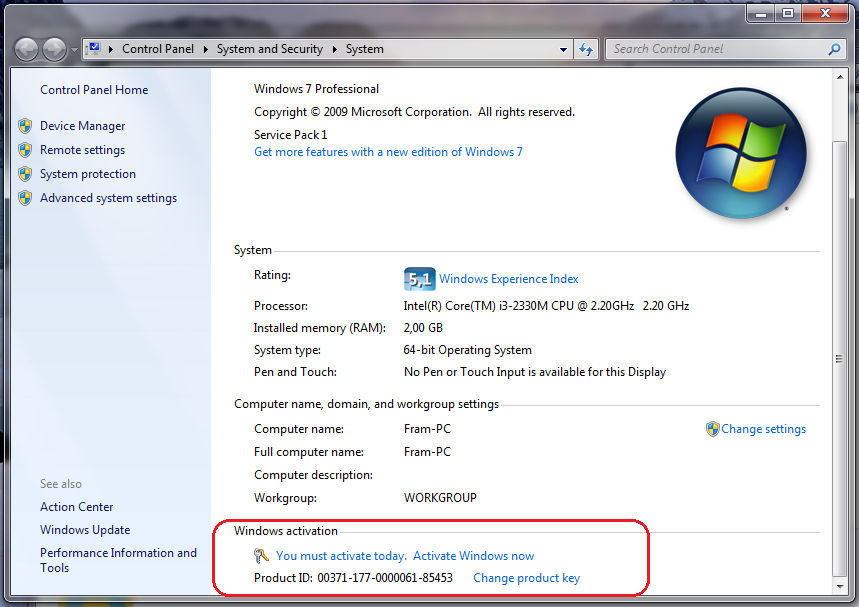This screenshot has width=859, height=607.
Task: Click shield icon beside Device Manager
Action: 25,126
